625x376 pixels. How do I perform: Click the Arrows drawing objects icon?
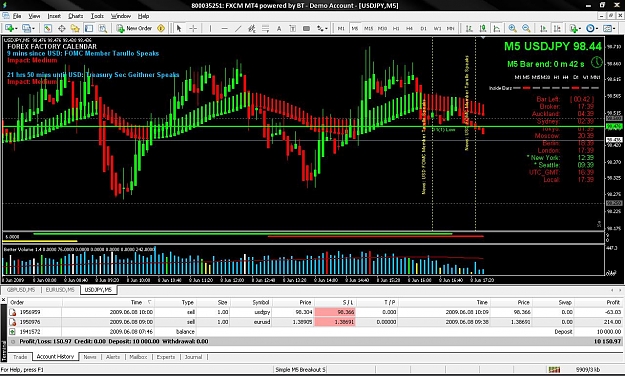tap(320, 28)
